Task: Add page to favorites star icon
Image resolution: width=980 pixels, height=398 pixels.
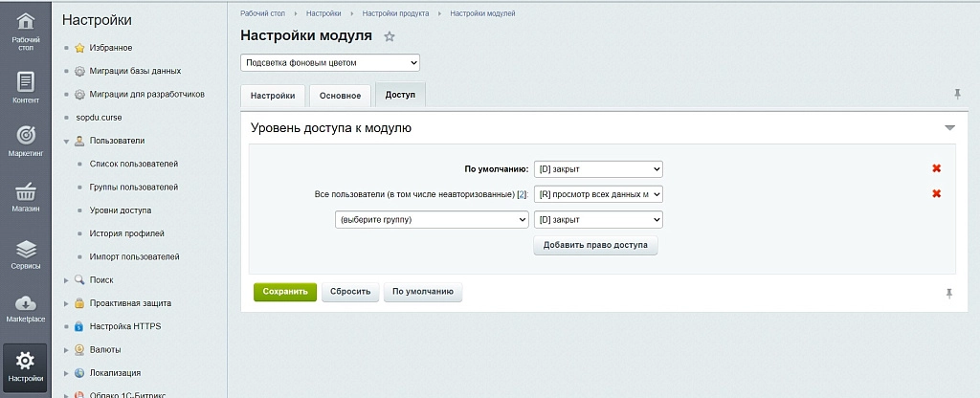Action: [390, 36]
